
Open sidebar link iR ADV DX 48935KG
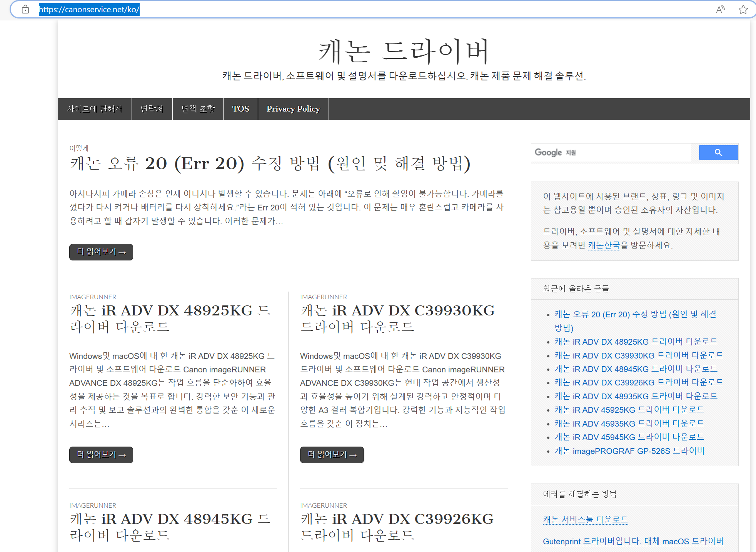[x=636, y=396]
